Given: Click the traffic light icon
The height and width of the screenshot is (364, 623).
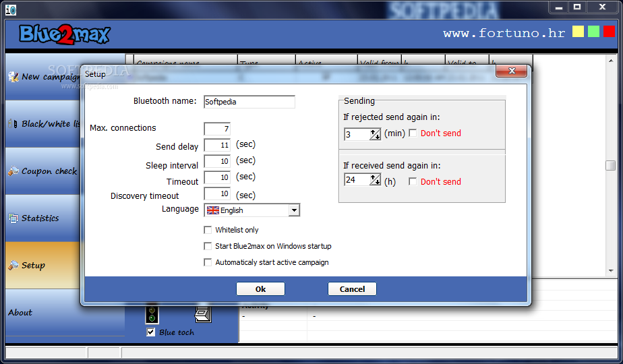Looking at the screenshot, I should pyautogui.click(x=152, y=314).
